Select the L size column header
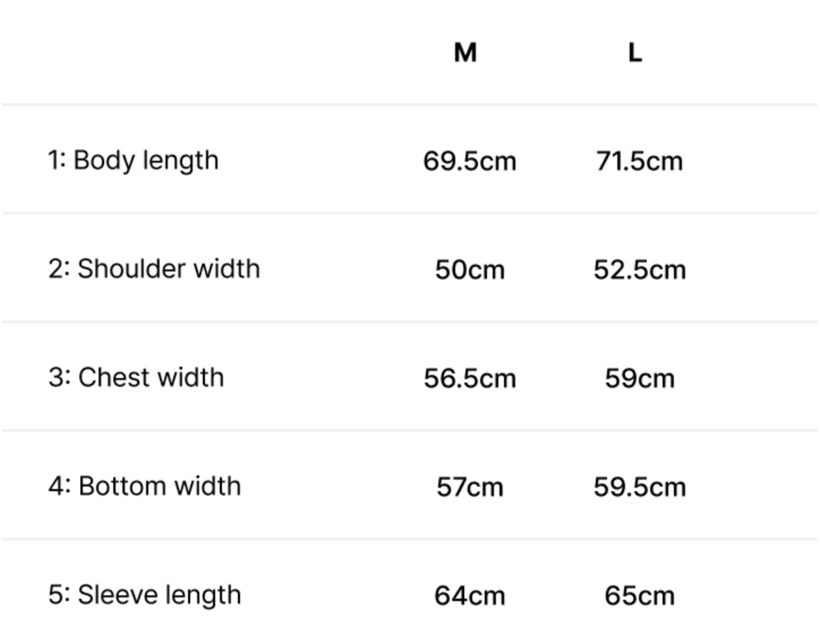 point(635,53)
